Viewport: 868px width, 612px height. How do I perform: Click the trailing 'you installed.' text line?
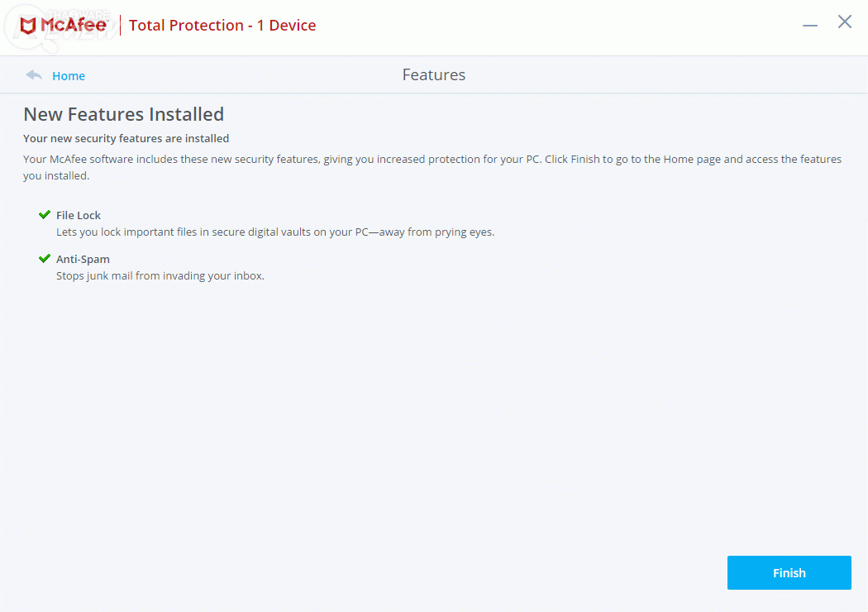[x=56, y=176]
